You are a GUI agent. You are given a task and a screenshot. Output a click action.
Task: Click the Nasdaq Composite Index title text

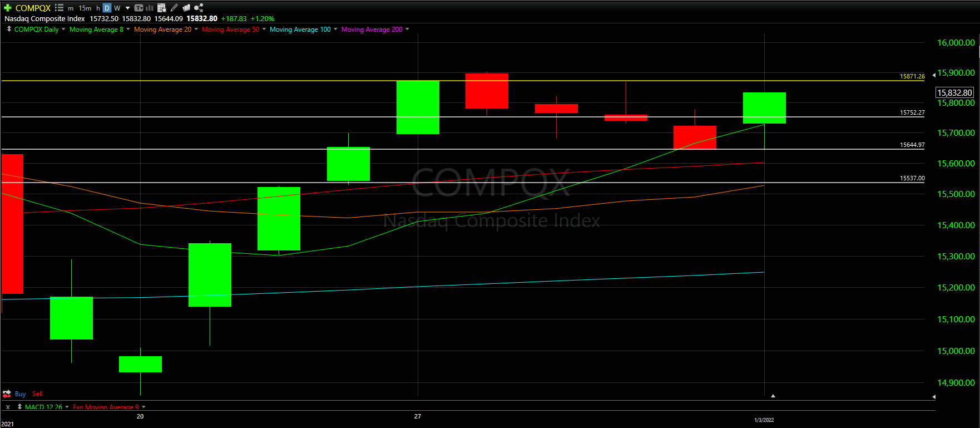coord(44,18)
